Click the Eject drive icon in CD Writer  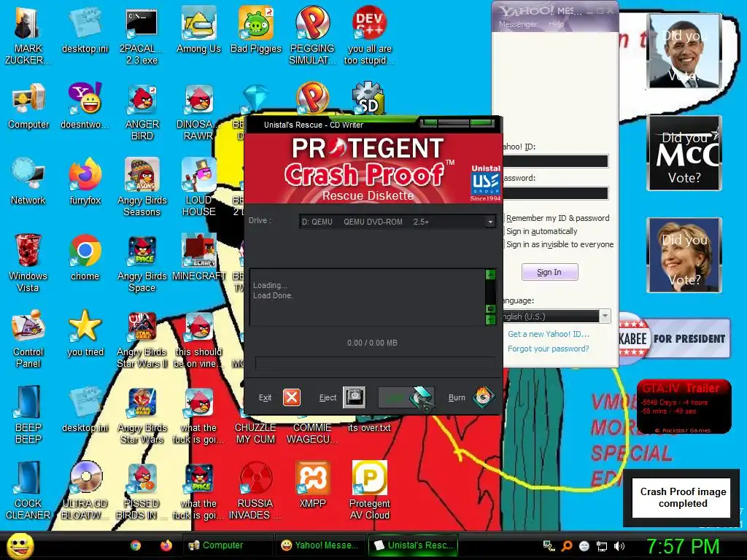point(354,397)
